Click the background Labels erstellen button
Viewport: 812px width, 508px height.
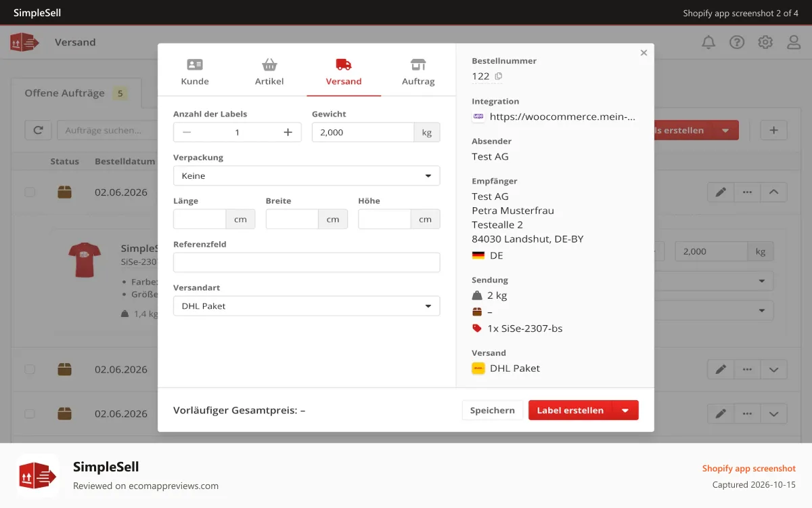click(683, 130)
